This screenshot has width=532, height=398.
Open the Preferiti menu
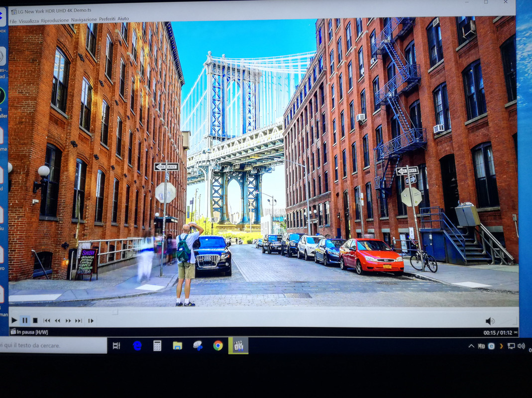pyautogui.click(x=107, y=19)
